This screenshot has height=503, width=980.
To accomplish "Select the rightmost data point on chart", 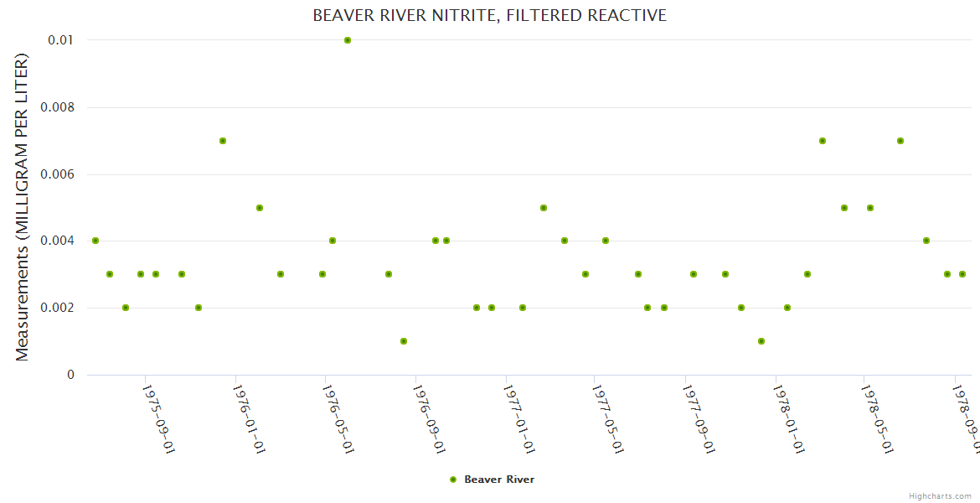I will pos(962,274).
